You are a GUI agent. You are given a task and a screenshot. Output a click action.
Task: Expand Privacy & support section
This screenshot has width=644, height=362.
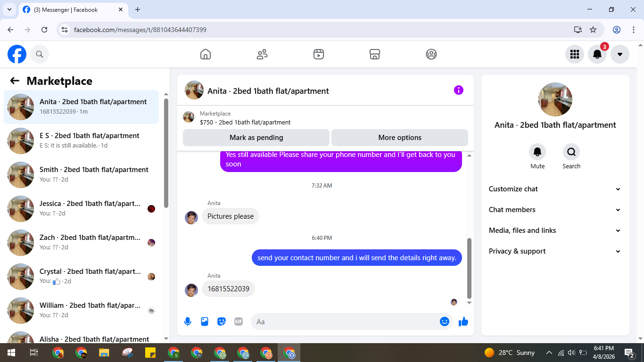coord(555,251)
